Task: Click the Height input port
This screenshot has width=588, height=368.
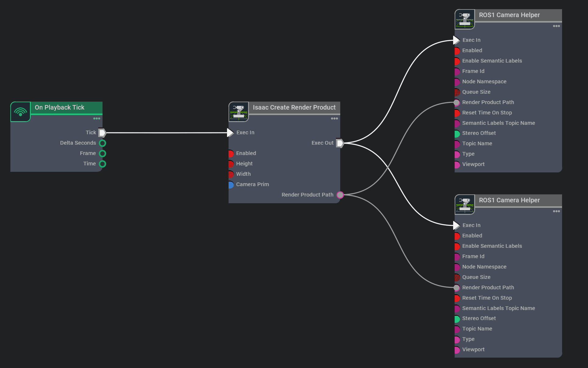Action: click(x=231, y=164)
